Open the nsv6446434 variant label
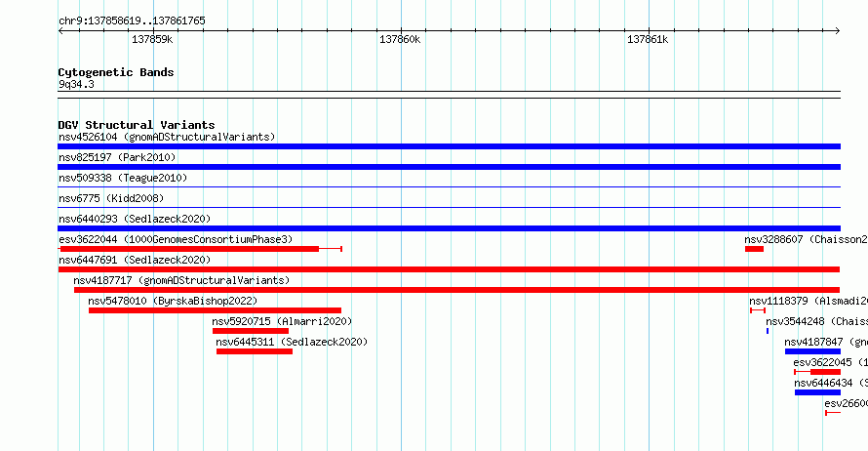The image size is (868, 451). (x=831, y=383)
